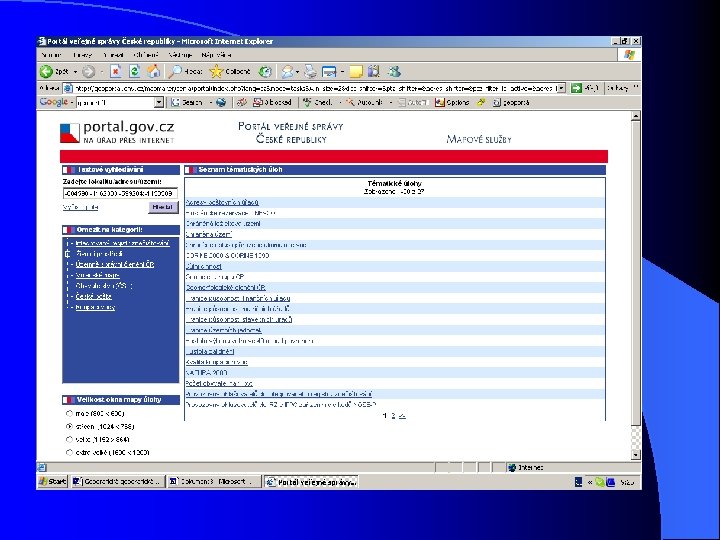The image size is (720, 540).
Task: Open the NATURA 2000 thematic task
Action: point(204,372)
